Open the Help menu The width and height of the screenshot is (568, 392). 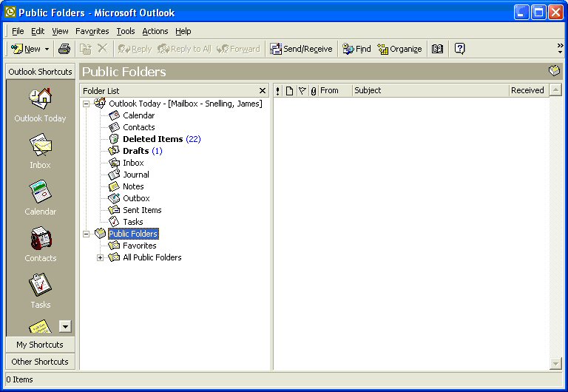(183, 31)
